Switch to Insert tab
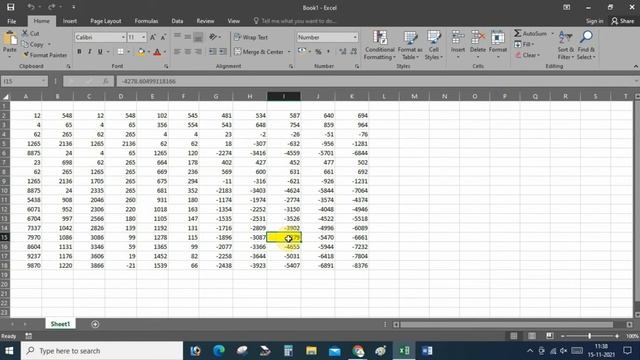Screen dimensions: 640x360 click(70, 21)
